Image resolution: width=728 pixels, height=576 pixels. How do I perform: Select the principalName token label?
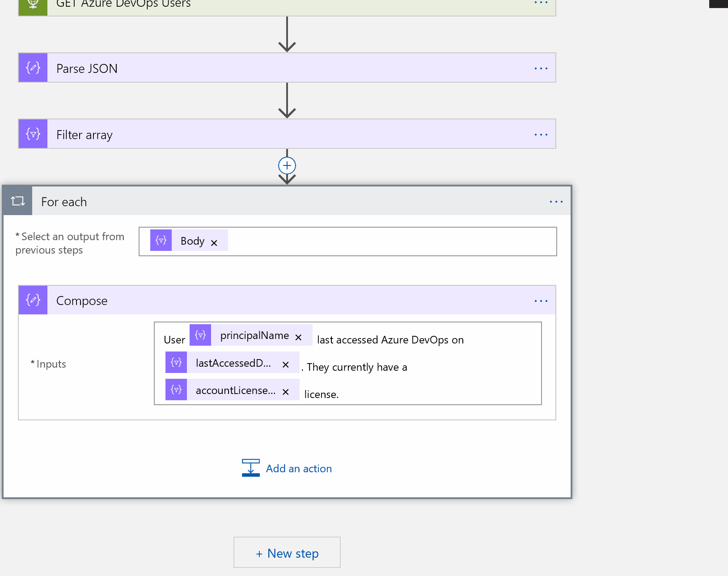click(x=254, y=335)
